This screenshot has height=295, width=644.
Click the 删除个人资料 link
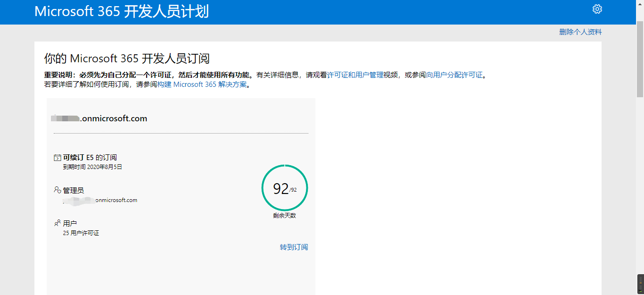(x=580, y=32)
